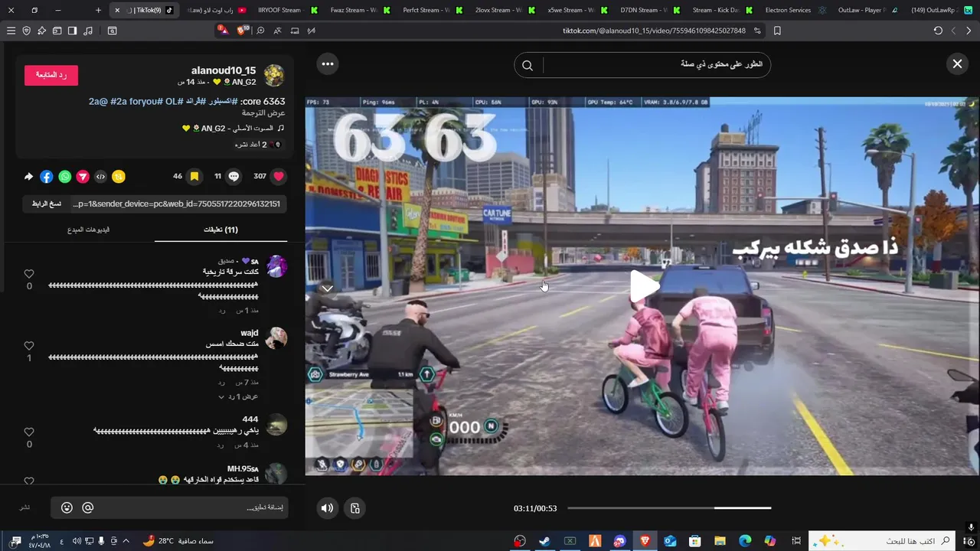Open a new browser tab with plus
Image resolution: width=980 pixels, height=551 pixels.
(x=98, y=10)
